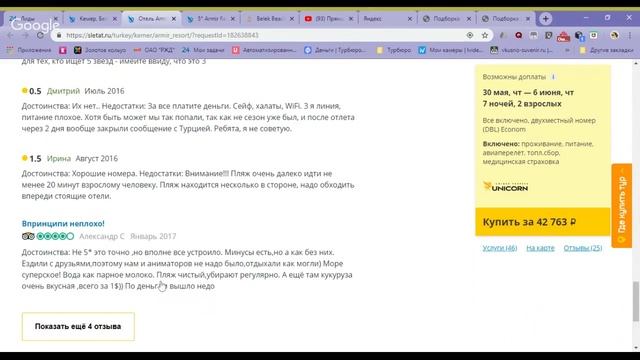Image resolution: width=640 pixels, height=360 pixels.
Task: Switch to the Яндекс tab
Action: tap(387, 19)
